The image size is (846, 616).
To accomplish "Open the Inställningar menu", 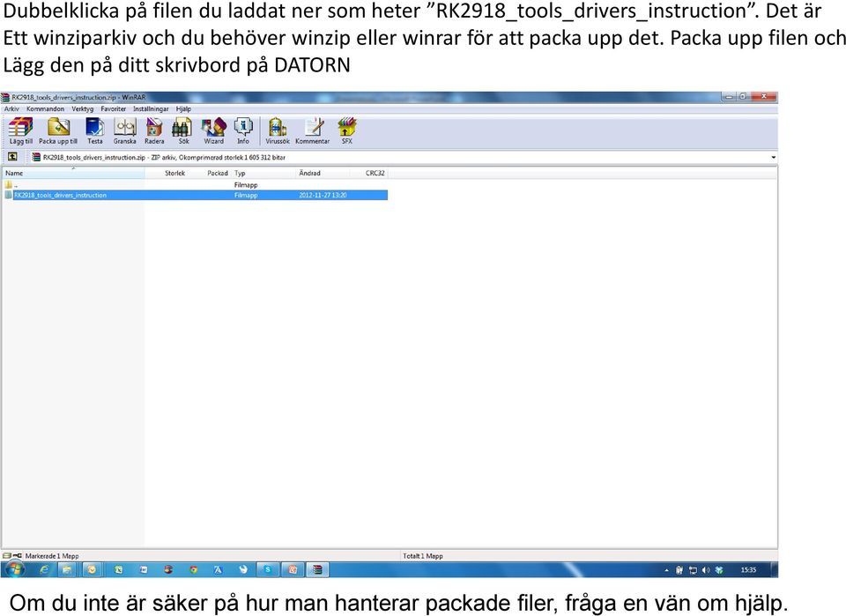I will coord(151,109).
